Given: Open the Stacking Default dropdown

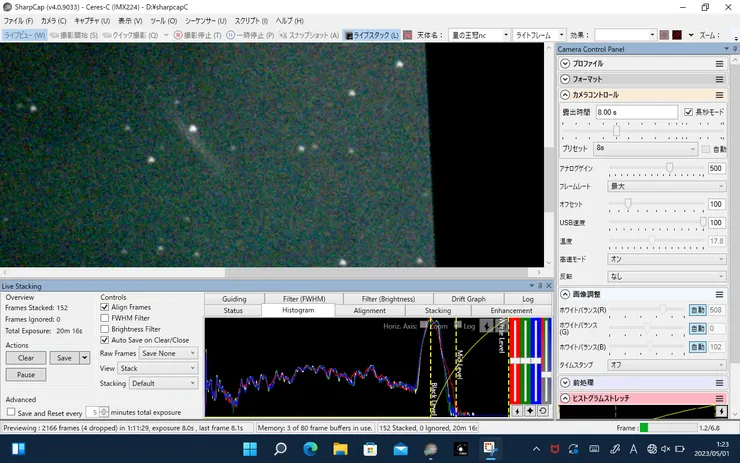Looking at the screenshot, I should [163, 383].
